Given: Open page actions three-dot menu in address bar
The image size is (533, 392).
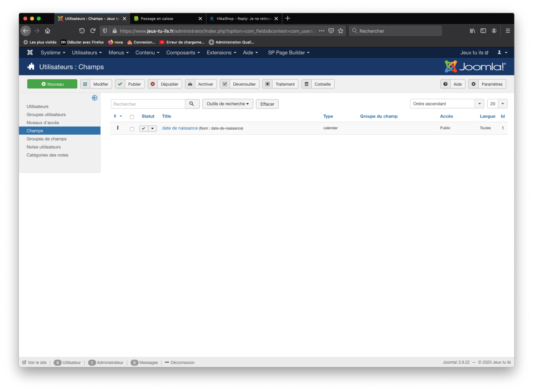Looking at the screenshot, I should [321, 31].
